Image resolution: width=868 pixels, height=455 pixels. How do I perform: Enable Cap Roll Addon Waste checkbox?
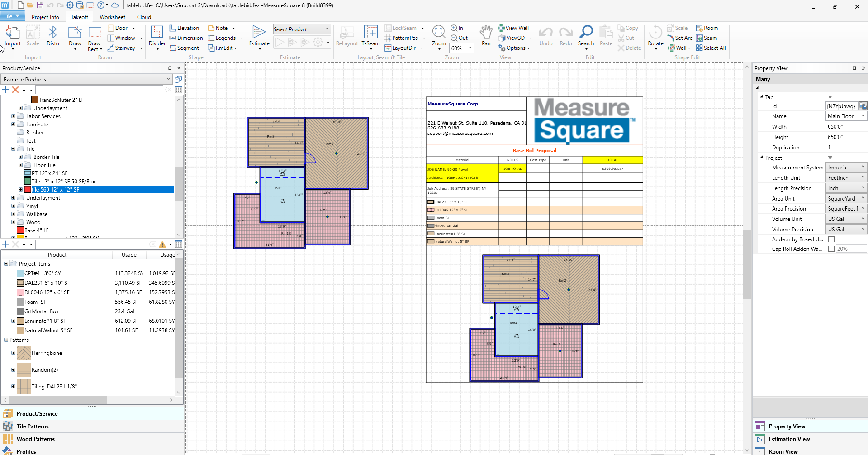tap(831, 249)
